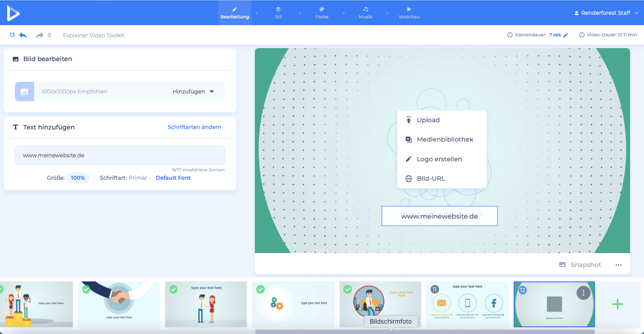This screenshot has height=334, width=644.
Task: Click the www.meinewebsite.de text input field
Action: coord(120,156)
